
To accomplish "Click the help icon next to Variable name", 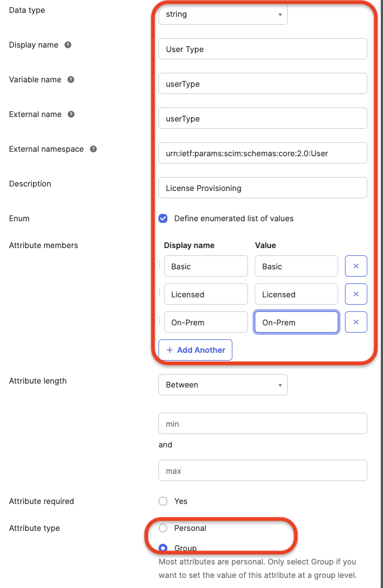I will [x=71, y=80].
